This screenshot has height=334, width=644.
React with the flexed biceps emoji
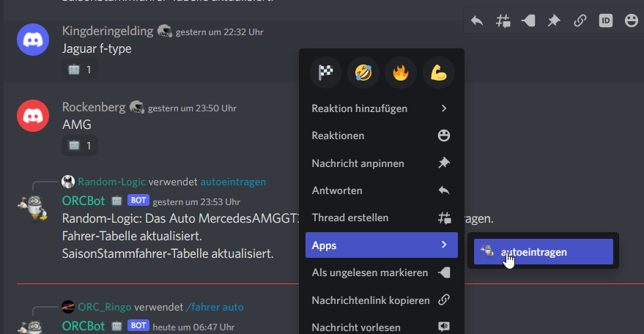(x=438, y=73)
